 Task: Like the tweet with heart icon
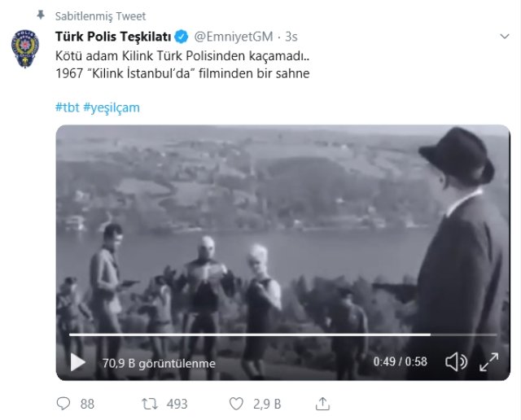[238, 404]
